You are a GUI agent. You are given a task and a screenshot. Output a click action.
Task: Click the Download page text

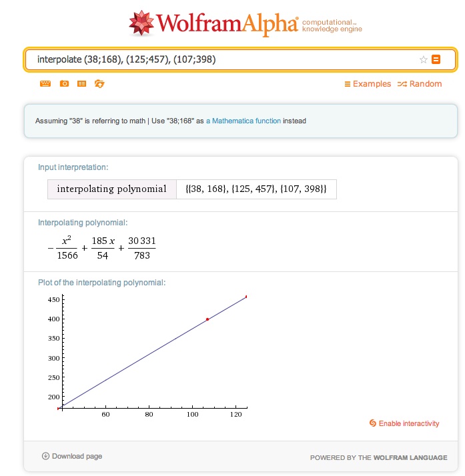coord(77,456)
